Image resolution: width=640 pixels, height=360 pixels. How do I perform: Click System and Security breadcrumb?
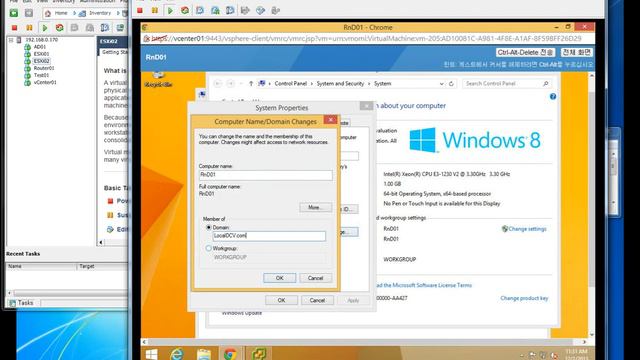tap(340, 84)
